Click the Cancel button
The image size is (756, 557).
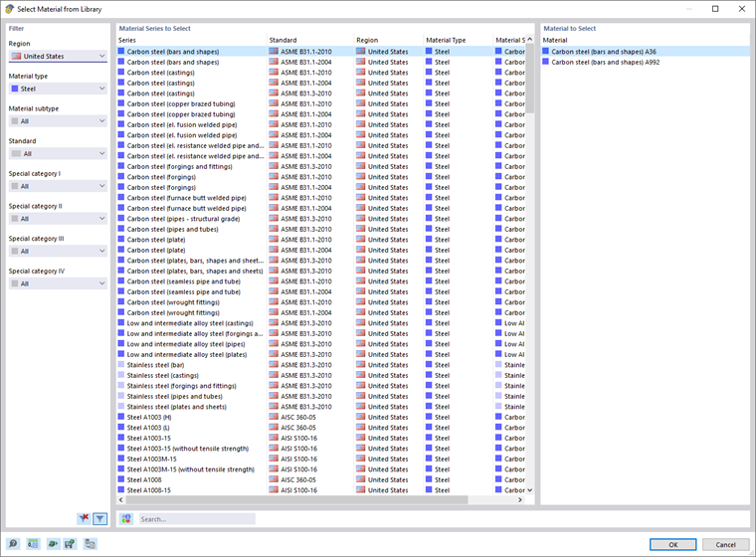coord(725,544)
